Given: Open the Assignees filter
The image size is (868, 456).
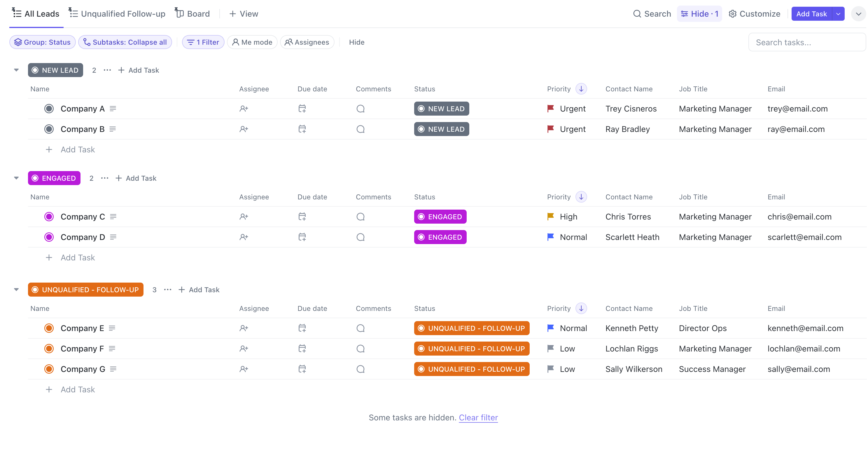Looking at the screenshot, I should pos(307,42).
